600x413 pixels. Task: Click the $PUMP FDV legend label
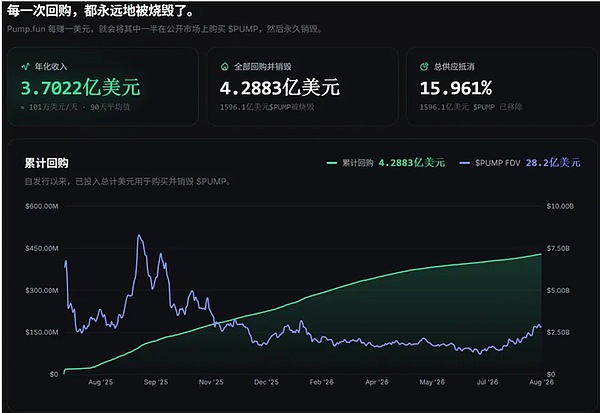[x=497, y=163]
